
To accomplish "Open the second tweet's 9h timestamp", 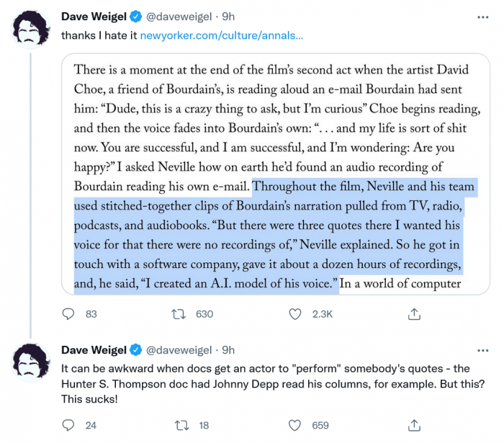I will pos(228,350).
